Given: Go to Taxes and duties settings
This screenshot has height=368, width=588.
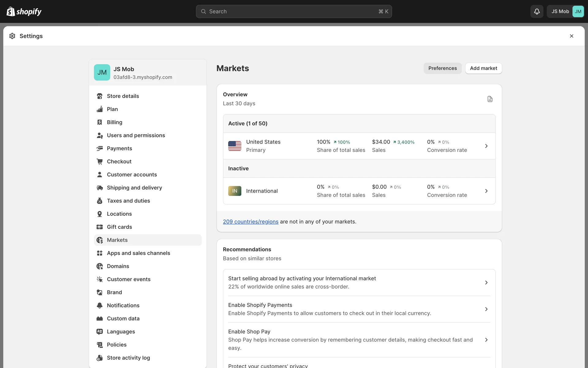Looking at the screenshot, I should (128, 201).
